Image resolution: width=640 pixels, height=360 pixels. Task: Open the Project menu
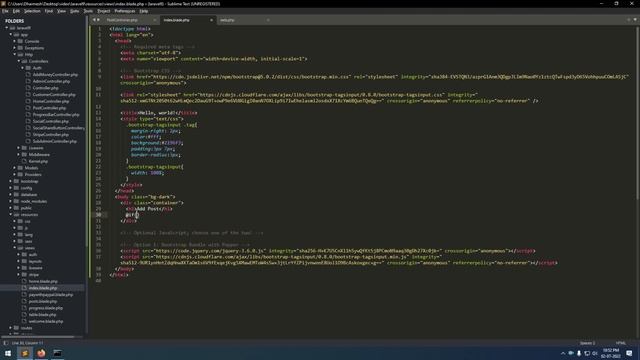tap(104, 11)
